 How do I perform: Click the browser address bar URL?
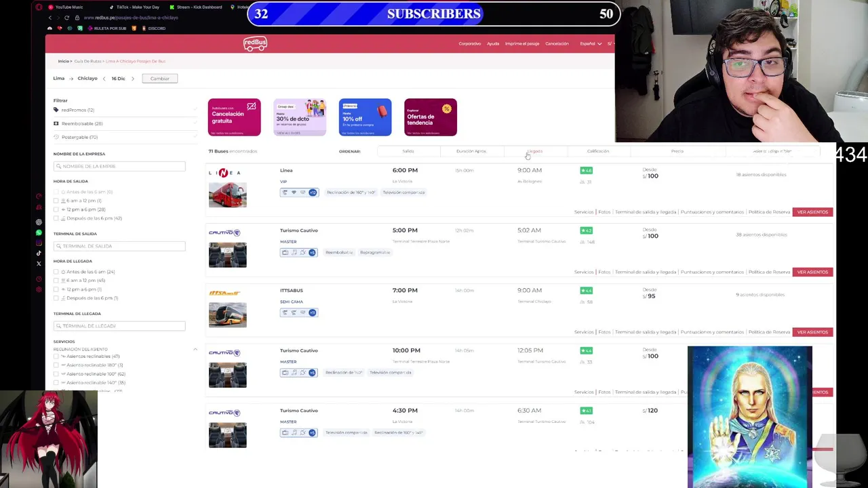pyautogui.click(x=131, y=18)
